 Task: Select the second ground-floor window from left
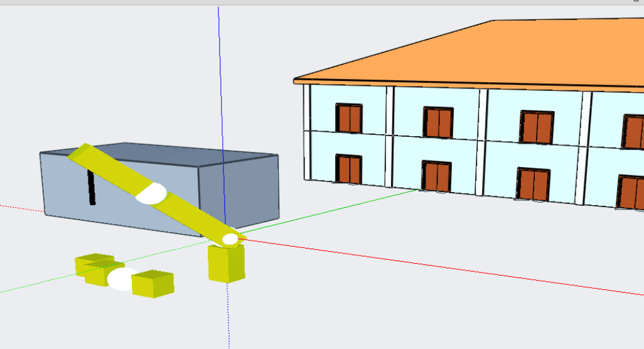click(x=437, y=176)
